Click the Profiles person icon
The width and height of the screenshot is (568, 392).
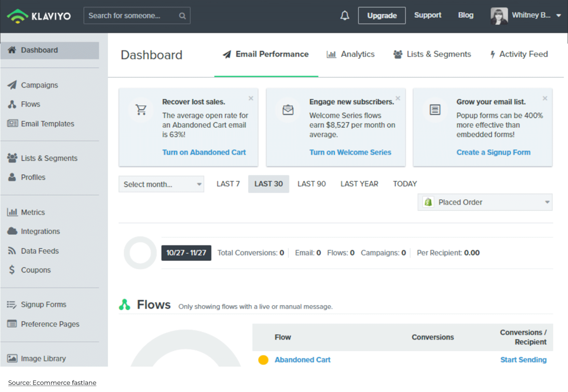12,177
